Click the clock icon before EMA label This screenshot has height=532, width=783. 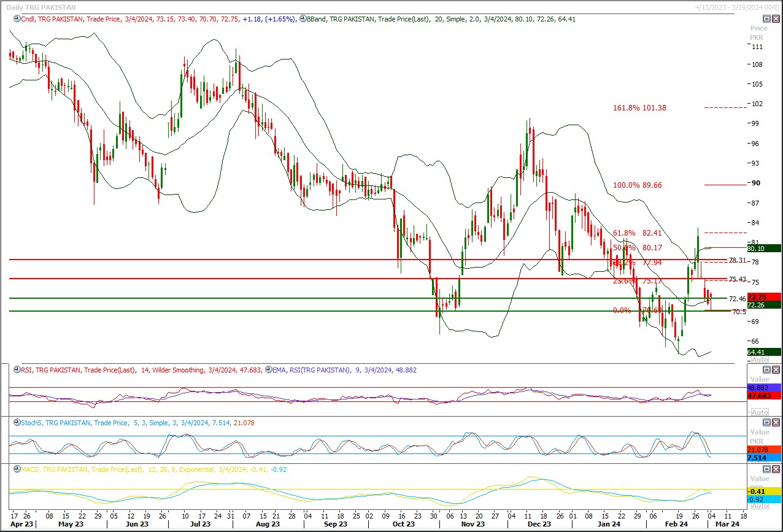point(268,370)
